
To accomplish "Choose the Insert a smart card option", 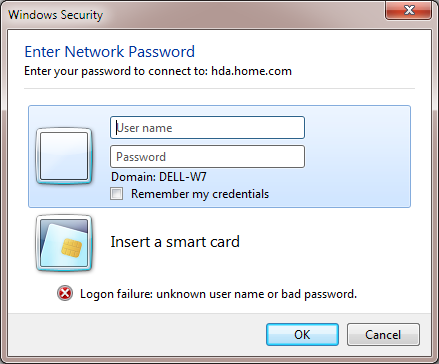I will [x=175, y=242].
